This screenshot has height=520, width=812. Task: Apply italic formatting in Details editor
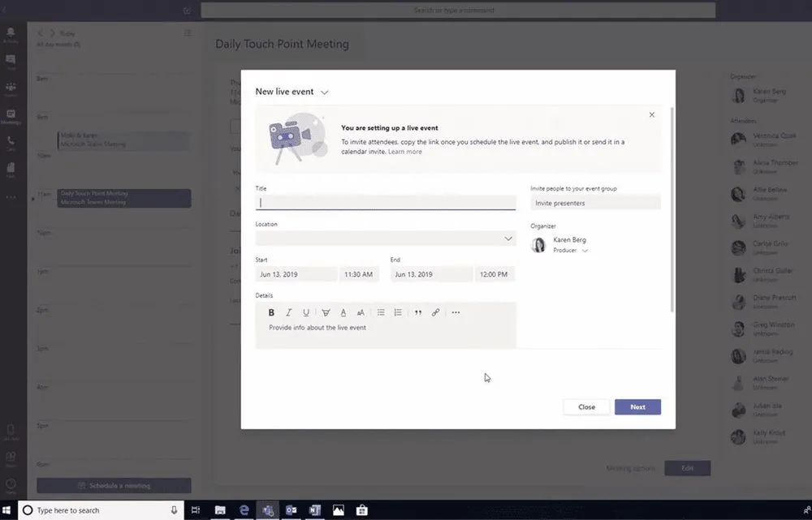point(288,312)
